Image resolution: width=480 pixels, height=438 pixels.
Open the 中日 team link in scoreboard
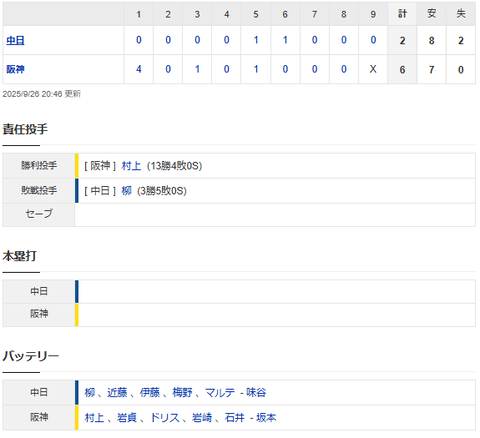[15, 41]
